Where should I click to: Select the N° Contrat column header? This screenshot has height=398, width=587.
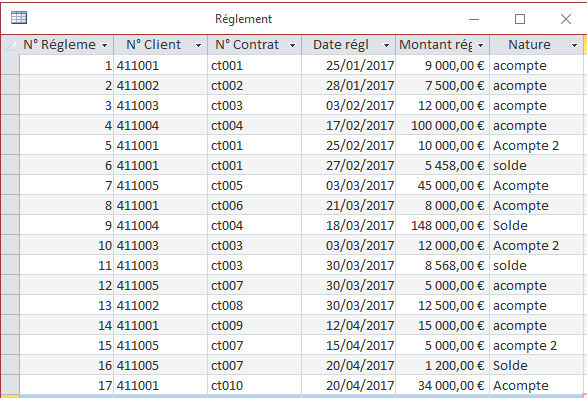click(255, 45)
